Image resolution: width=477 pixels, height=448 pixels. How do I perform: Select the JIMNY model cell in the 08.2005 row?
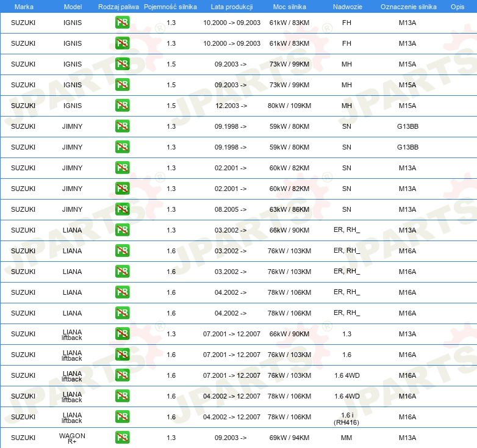(x=73, y=209)
